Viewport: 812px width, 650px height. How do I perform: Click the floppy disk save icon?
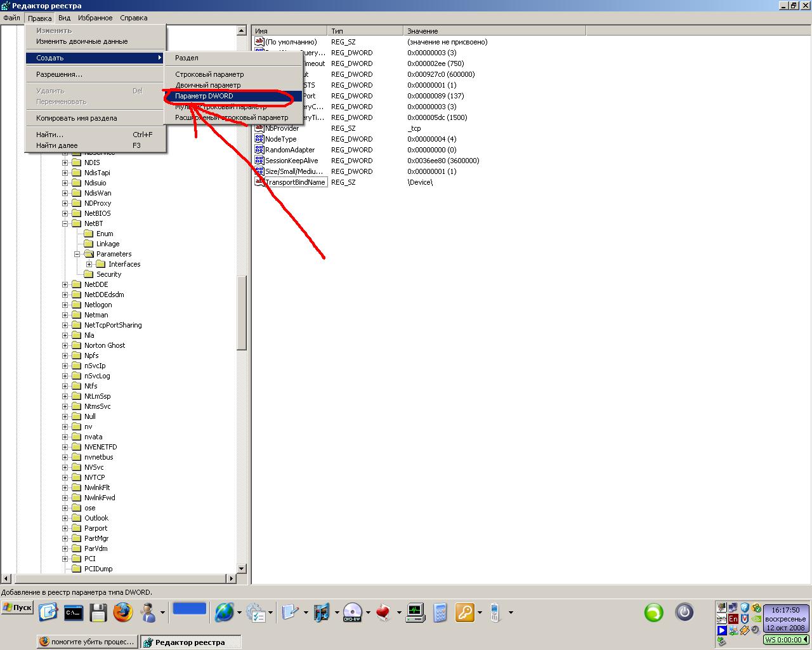[98, 612]
